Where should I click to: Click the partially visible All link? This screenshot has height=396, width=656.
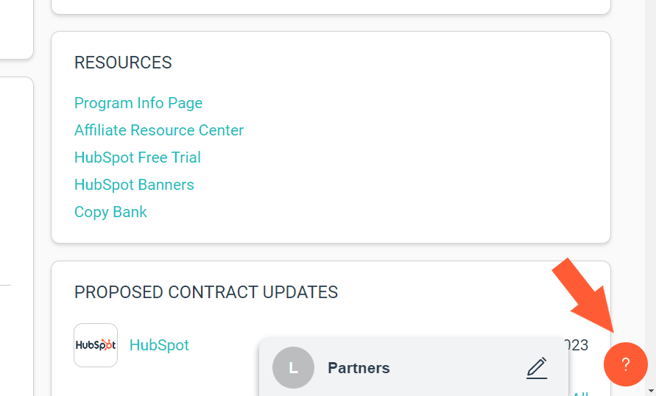click(581, 393)
